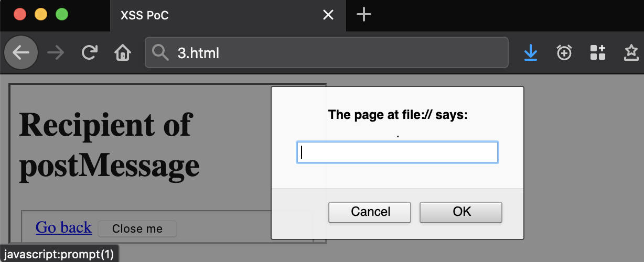Screen dimensions: 644x262
Task: Go to the browser home page
Action: pos(123,52)
